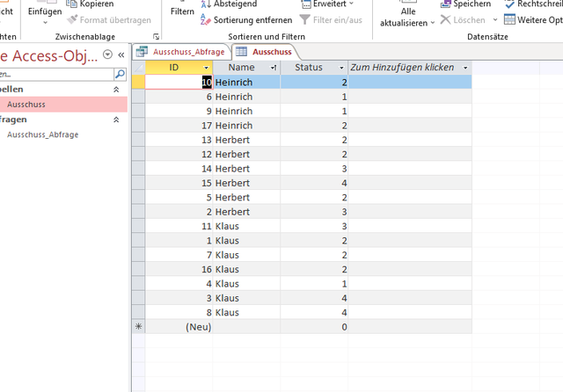Click ID cell showing 8
The image size is (563, 392).
pos(179,312)
